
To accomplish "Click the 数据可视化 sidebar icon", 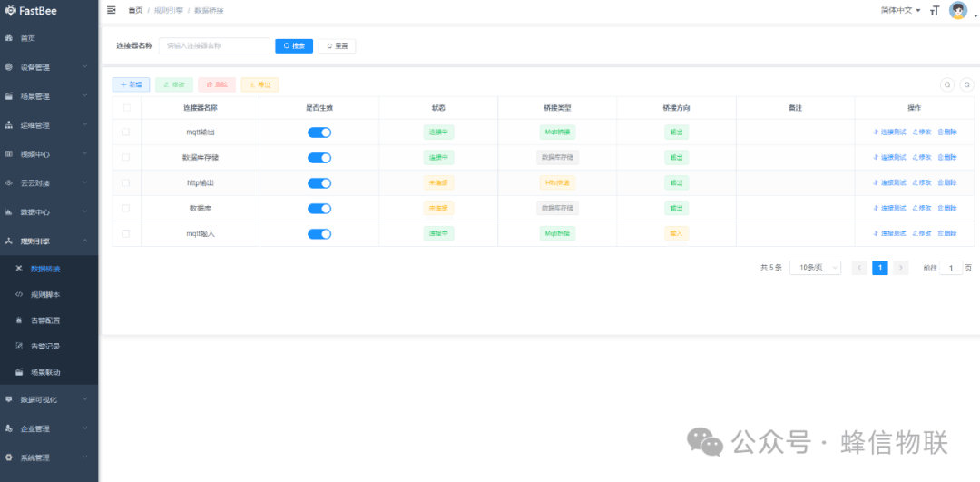I will tap(9, 399).
